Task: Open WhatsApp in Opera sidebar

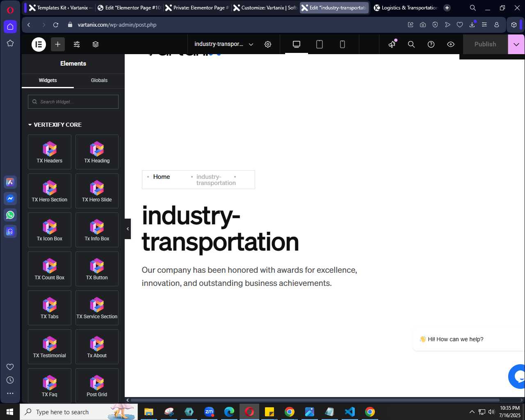Action: [10, 215]
